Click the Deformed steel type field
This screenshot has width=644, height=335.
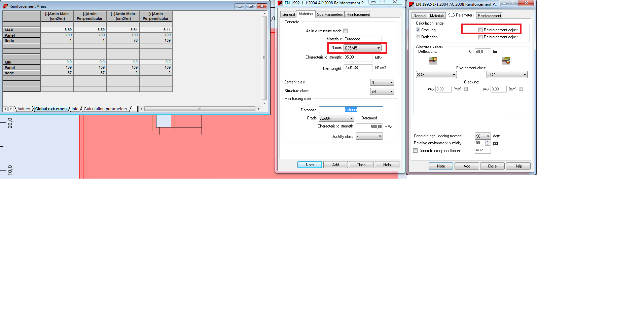pyautogui.click(x=369, y=118)
